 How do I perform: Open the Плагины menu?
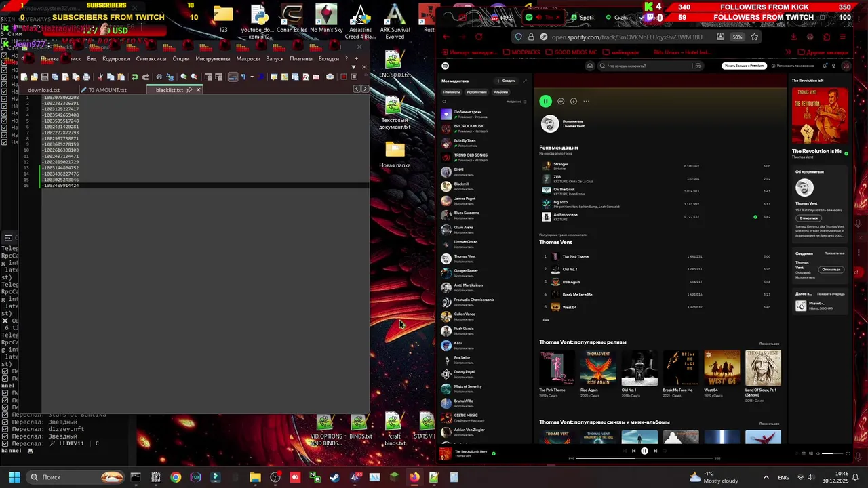[x=301, y=59]
